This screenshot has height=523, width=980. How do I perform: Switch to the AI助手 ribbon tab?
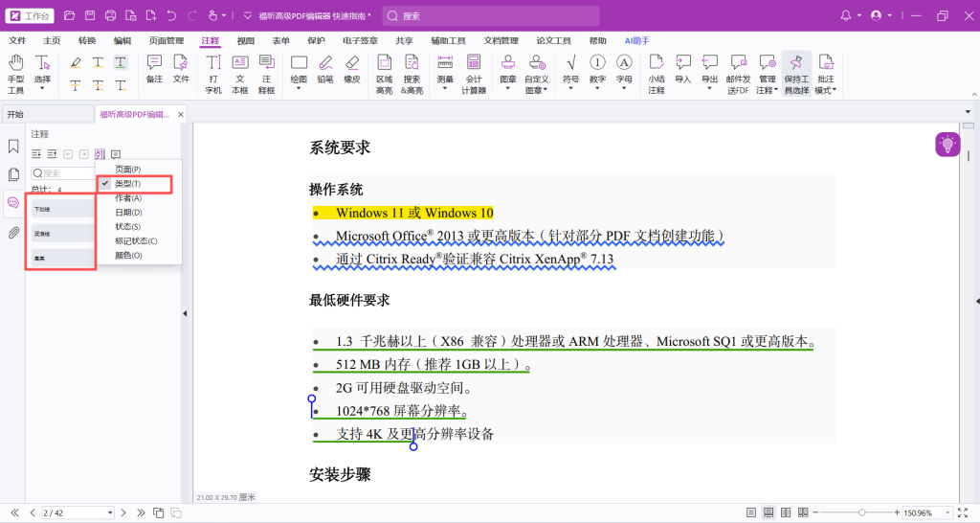click(636, 40)
